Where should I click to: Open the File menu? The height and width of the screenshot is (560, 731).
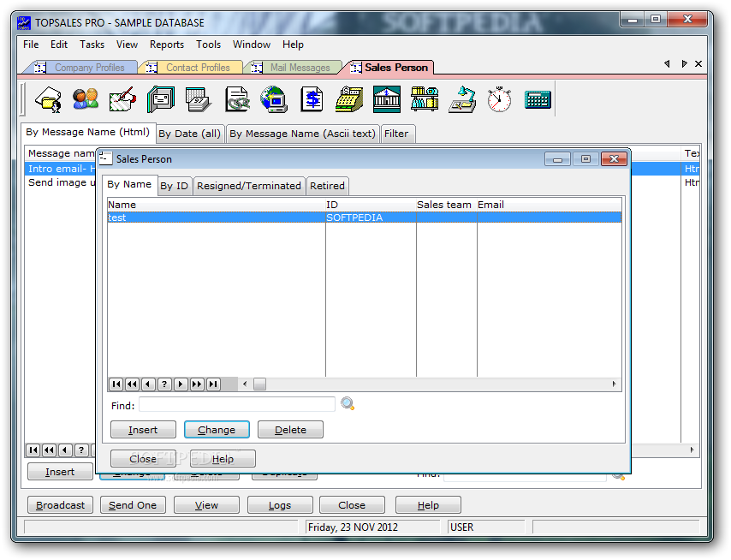[x=31, y=45]
